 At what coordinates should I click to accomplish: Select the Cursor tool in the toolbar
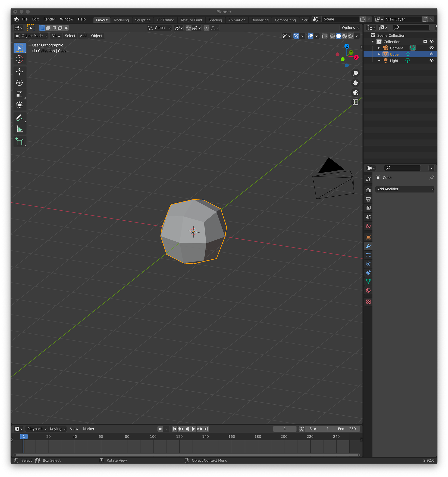pos(19,59)
